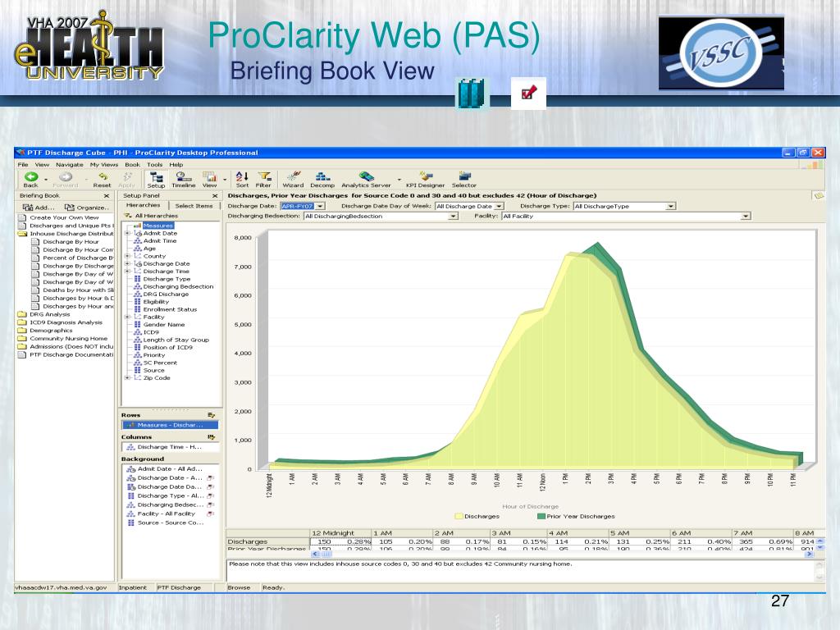Switch to the Select Items tab
Image resolution: width=840 pixels, height=630 pixels.
pyautogui.click(x=194, y=206)
